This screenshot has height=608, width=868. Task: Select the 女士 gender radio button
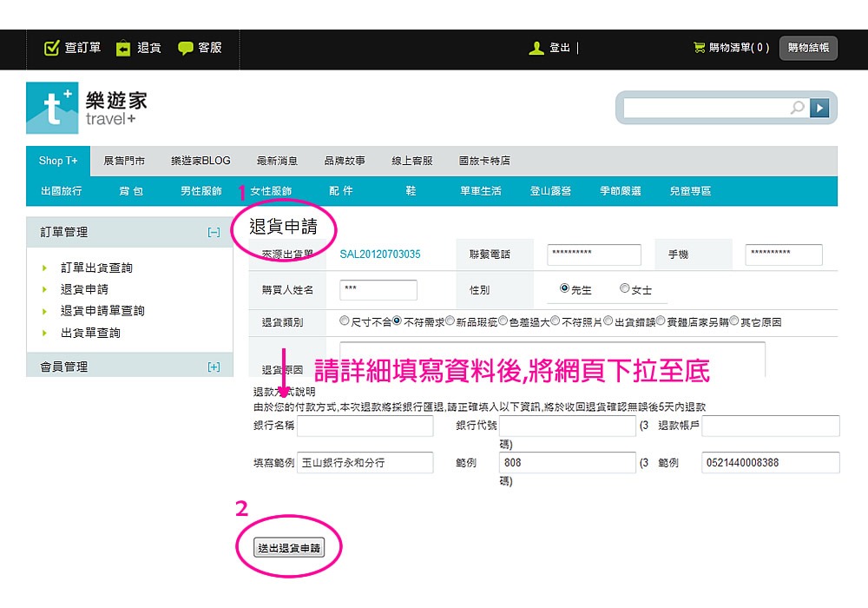click(x=625, y=288)
